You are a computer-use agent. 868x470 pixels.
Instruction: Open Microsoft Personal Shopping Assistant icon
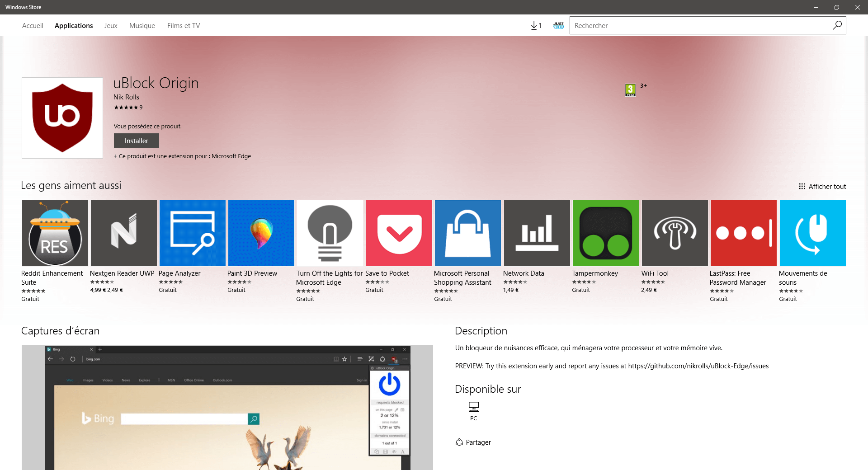pyautogui.click(x=468, y=233)
